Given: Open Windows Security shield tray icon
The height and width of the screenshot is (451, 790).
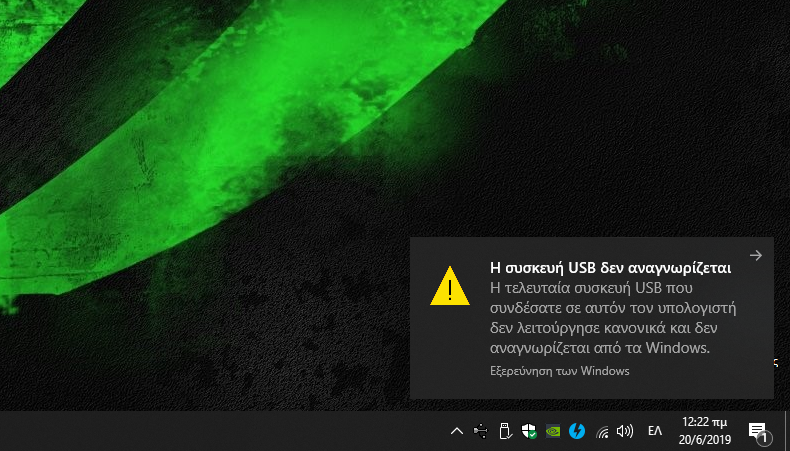Looking at the screenshot, I should (529, 431).
